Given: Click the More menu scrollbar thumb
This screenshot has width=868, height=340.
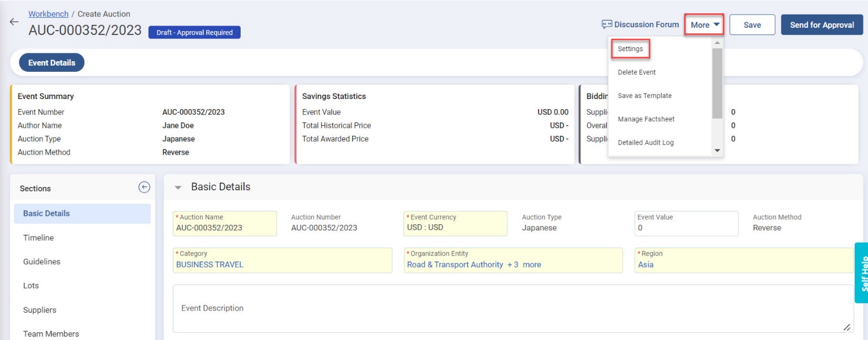Looking at the screenshot, I should tap(717, 83).
